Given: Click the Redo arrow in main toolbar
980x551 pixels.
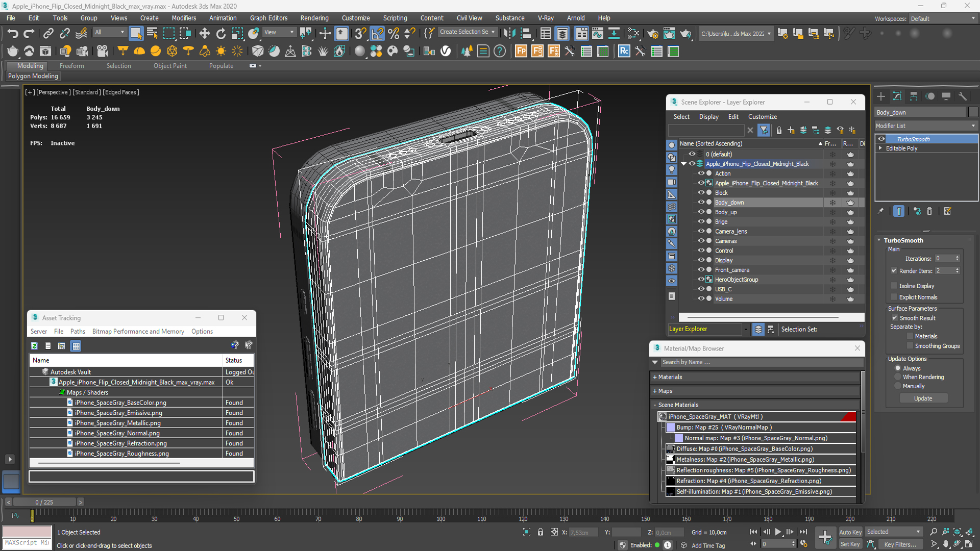Looking at the screenshot, I should click(x=29, y=34).
